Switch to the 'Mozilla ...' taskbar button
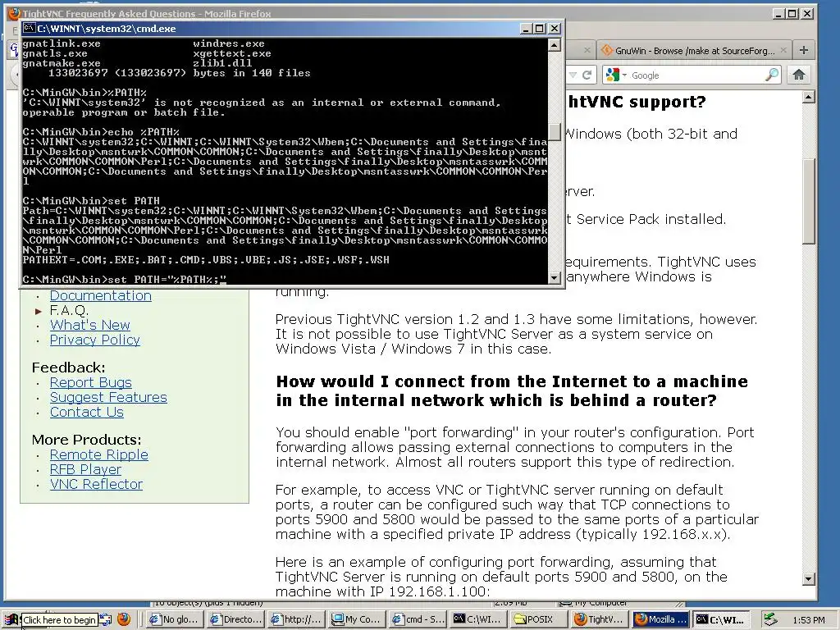Image resolution: width=840 pixels, height=630 pixels. coord(660,619)
